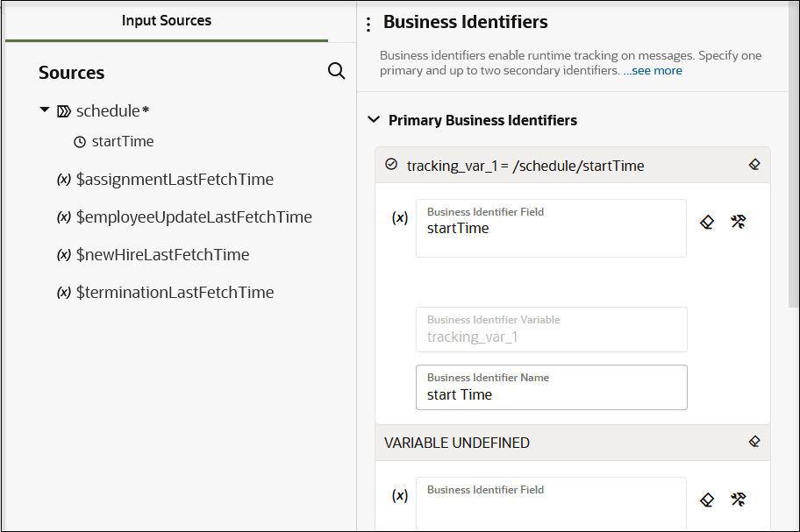This screenshot has height=532, width=800.
Task: Select the Input Sources tab
Action: 167,20
